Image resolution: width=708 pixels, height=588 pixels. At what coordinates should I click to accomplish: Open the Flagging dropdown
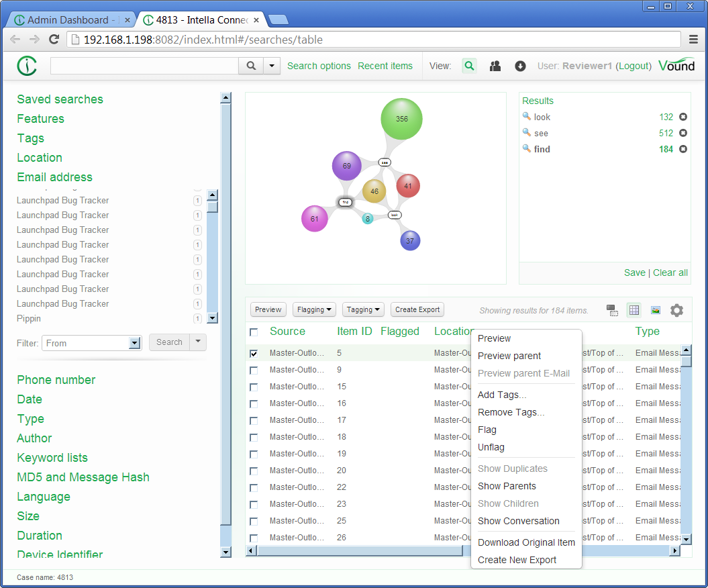[315, 309]
